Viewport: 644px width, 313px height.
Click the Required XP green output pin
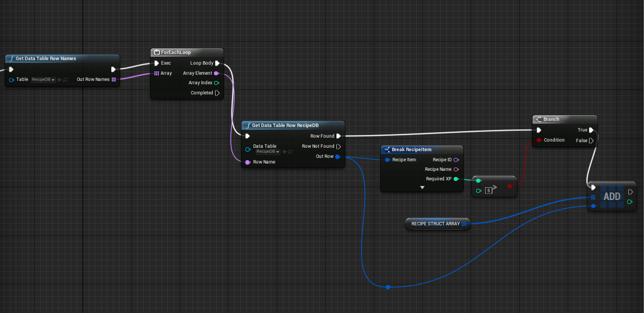pos(456,179)
